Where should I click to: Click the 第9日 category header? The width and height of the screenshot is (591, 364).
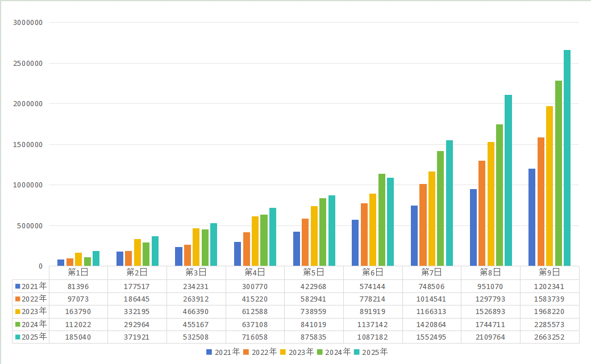click(x=549, y=273)
